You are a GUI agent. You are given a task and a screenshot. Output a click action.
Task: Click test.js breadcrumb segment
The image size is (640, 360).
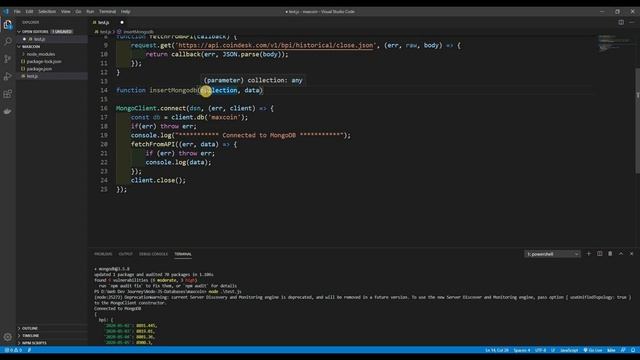tap(103, 31)
